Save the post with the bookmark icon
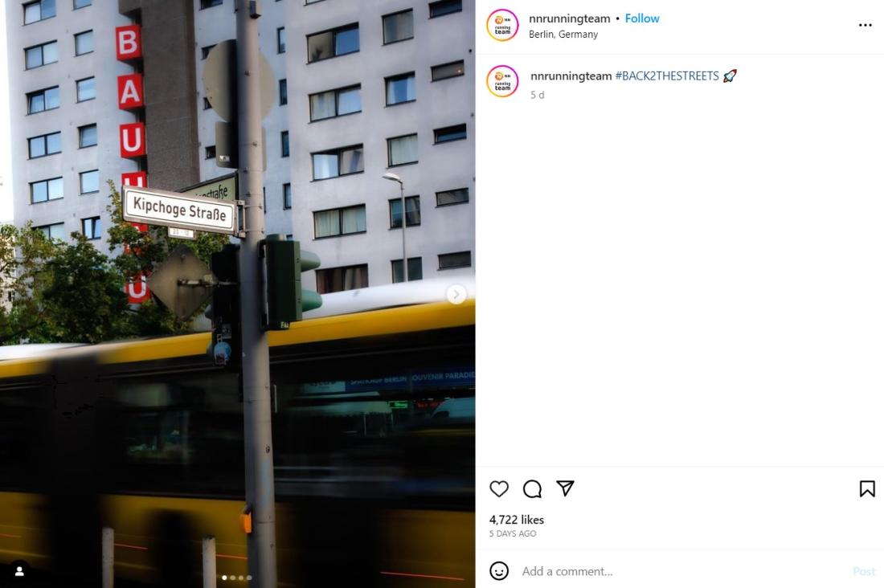 tap(867, 488)
